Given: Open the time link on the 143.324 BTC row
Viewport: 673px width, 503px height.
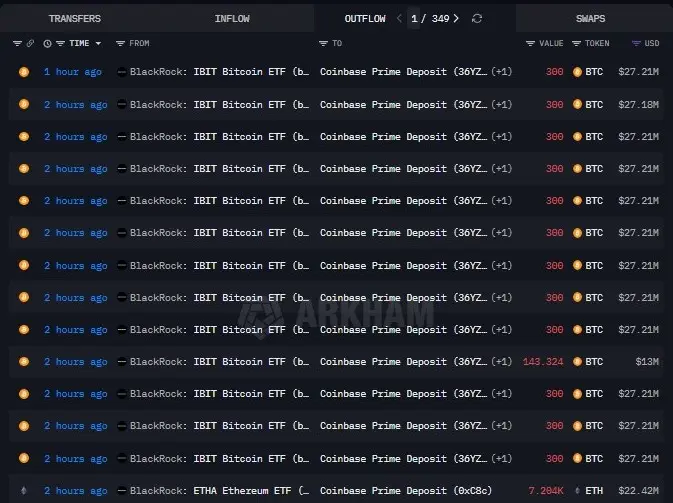Looking at the screenshot, I should (76, 361).
